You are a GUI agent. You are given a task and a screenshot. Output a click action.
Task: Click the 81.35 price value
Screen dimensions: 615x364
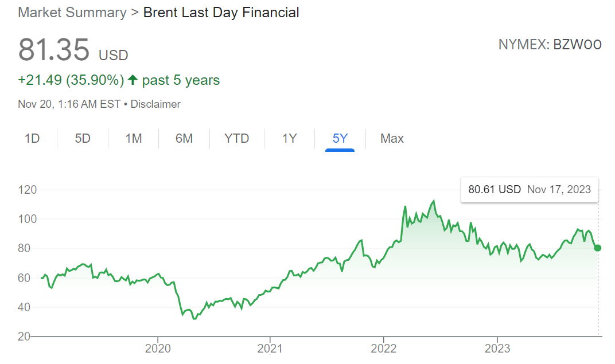54,50
